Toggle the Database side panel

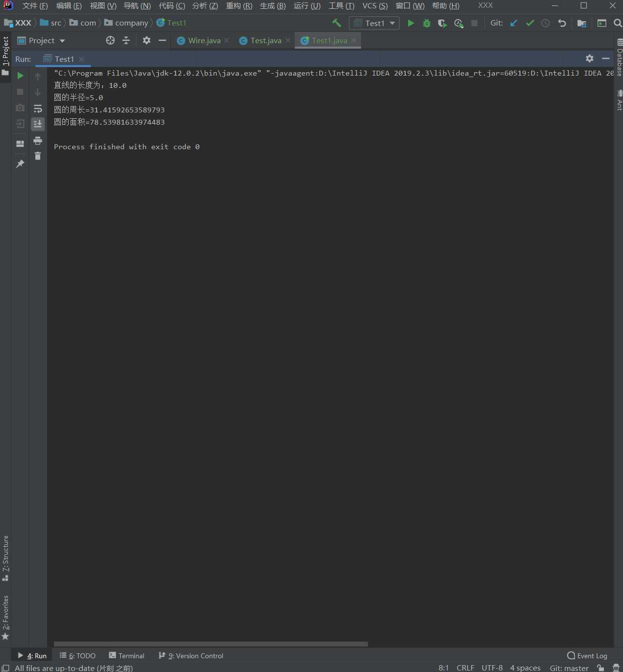(620, 58)
